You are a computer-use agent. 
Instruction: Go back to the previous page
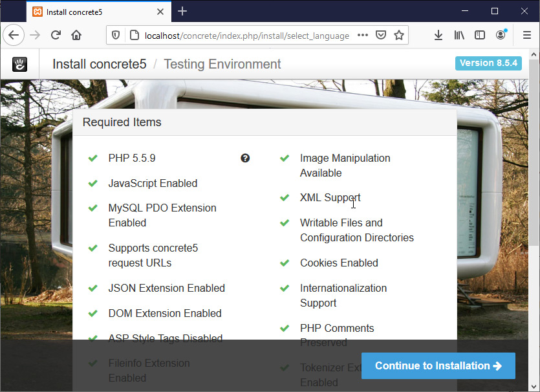tap(14, 36)
